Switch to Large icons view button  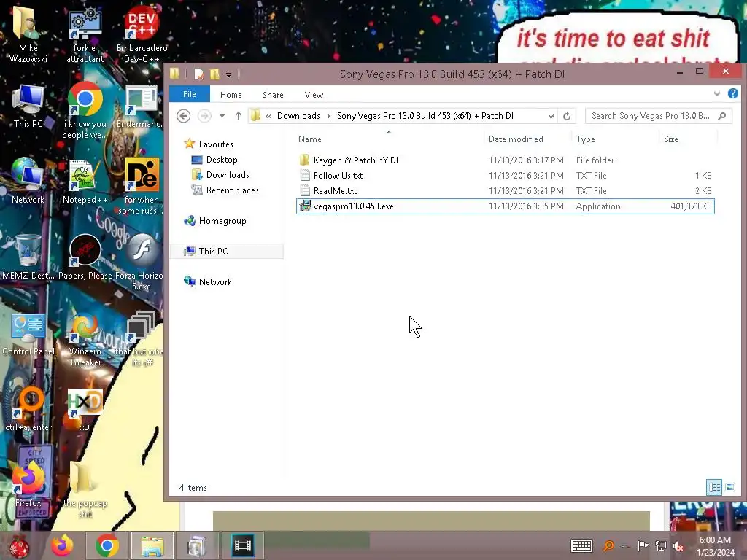[729, 487]
